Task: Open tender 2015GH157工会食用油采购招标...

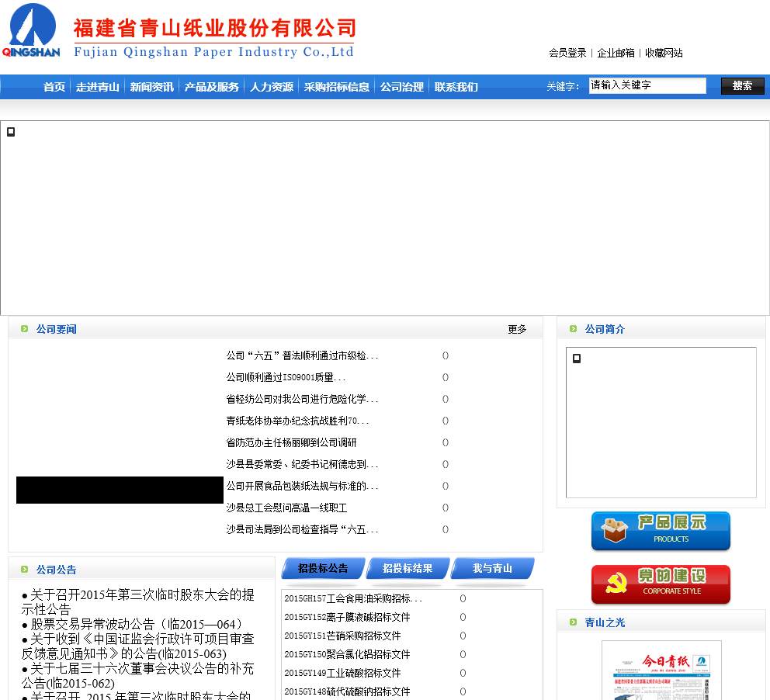Action: (x=352, y=598)
